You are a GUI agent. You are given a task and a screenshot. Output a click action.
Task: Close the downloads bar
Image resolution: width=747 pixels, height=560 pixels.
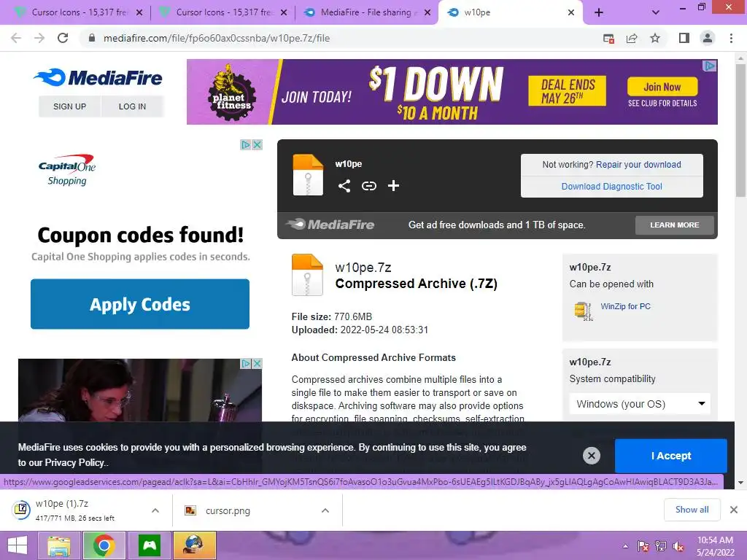(734, 510)
